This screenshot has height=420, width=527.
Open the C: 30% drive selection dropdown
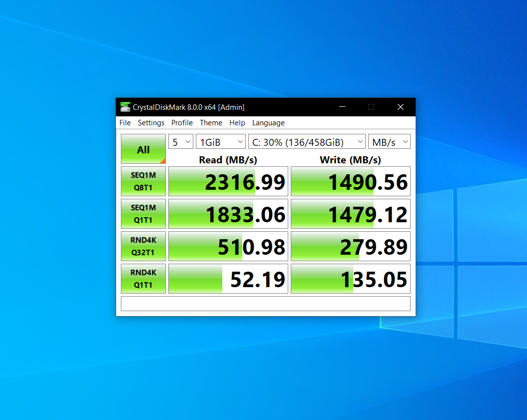point(307,142)
